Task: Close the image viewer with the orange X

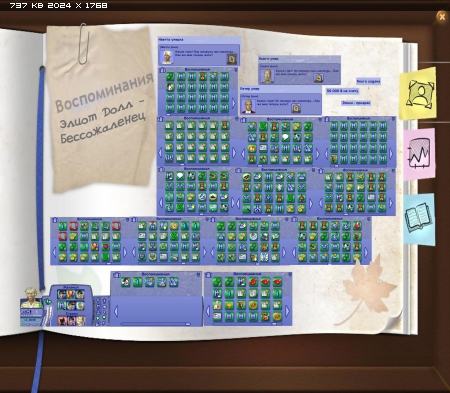Action: point(442,16)
